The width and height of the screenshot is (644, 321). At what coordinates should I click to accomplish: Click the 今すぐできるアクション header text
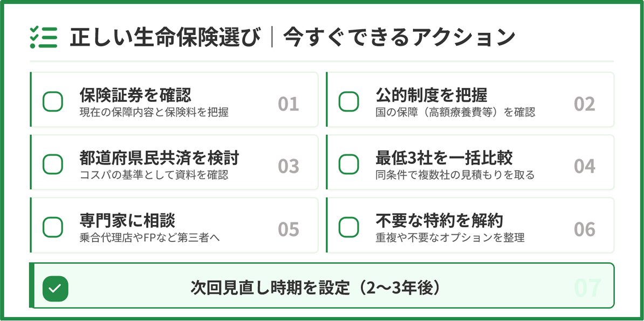(x=399, y=37)
